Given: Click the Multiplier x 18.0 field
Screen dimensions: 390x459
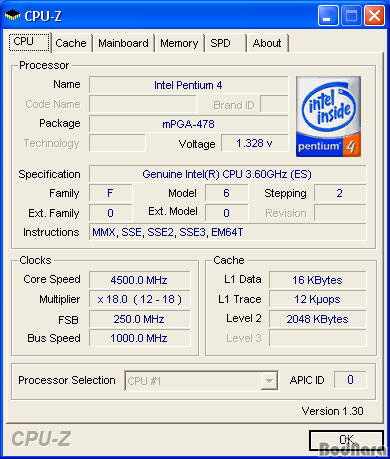Looking at the screenshot, I should pyautogui.click(x=139, y=299).
